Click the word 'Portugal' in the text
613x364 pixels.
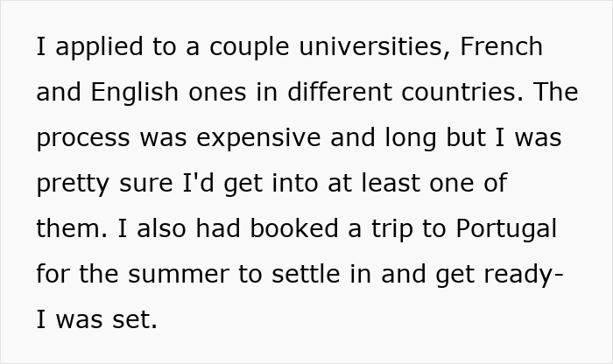point(506,229)
